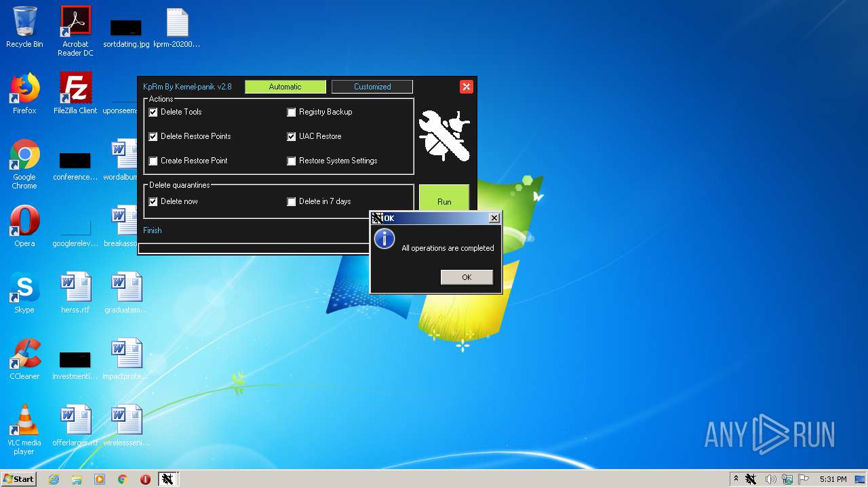Close the KpRm window
The height and width of the screenshot is (488, 868).
(466, 87)
